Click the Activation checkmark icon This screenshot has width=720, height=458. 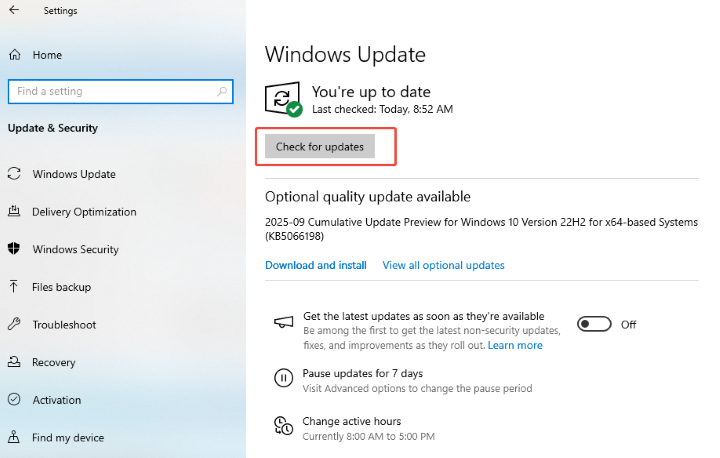tap(14, 400)
